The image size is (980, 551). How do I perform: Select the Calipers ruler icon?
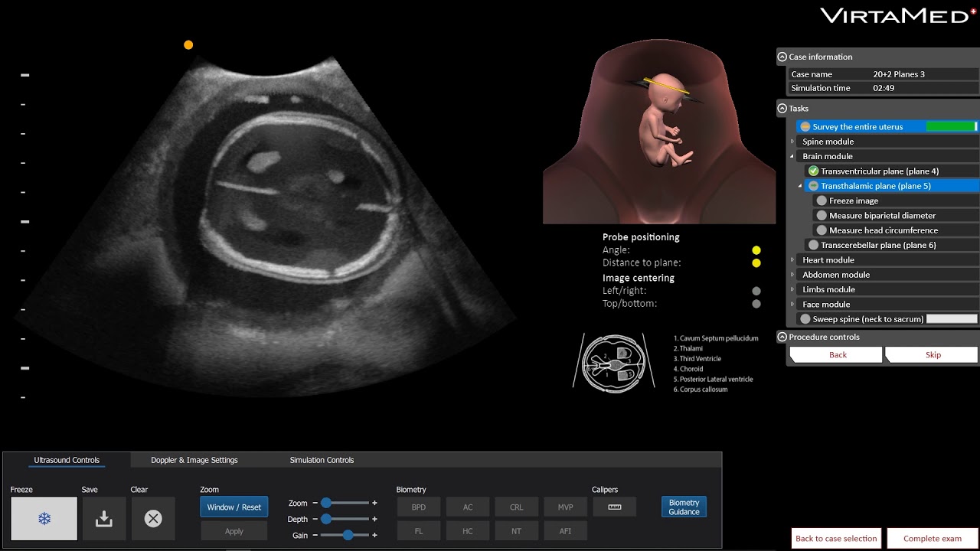614,507
